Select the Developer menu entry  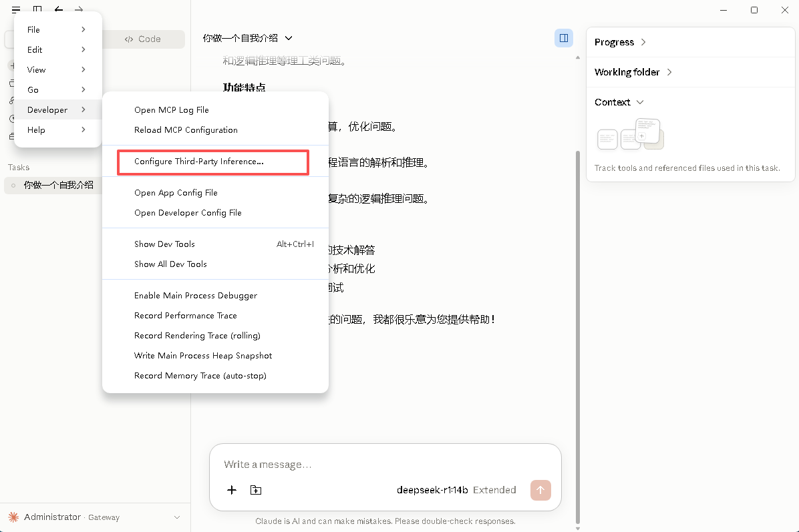57,109
